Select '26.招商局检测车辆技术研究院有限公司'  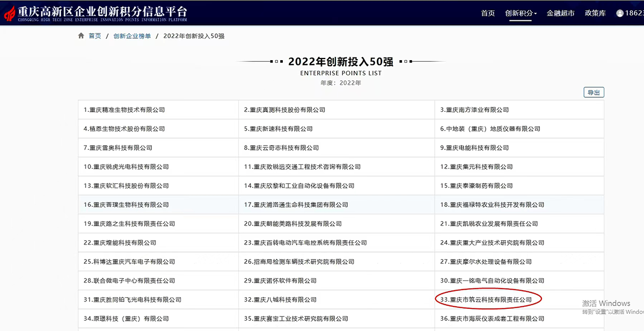tap(299, 262)
